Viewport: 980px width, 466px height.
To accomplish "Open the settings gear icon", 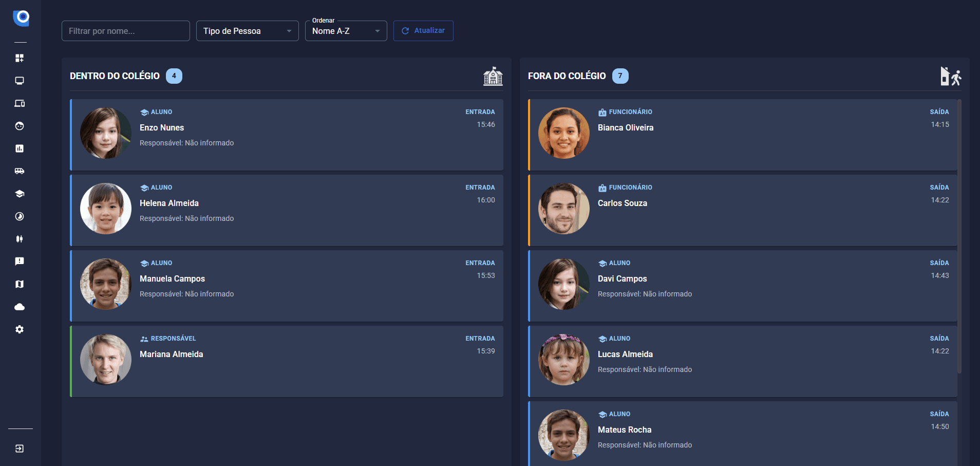I will tap(20, 329).
